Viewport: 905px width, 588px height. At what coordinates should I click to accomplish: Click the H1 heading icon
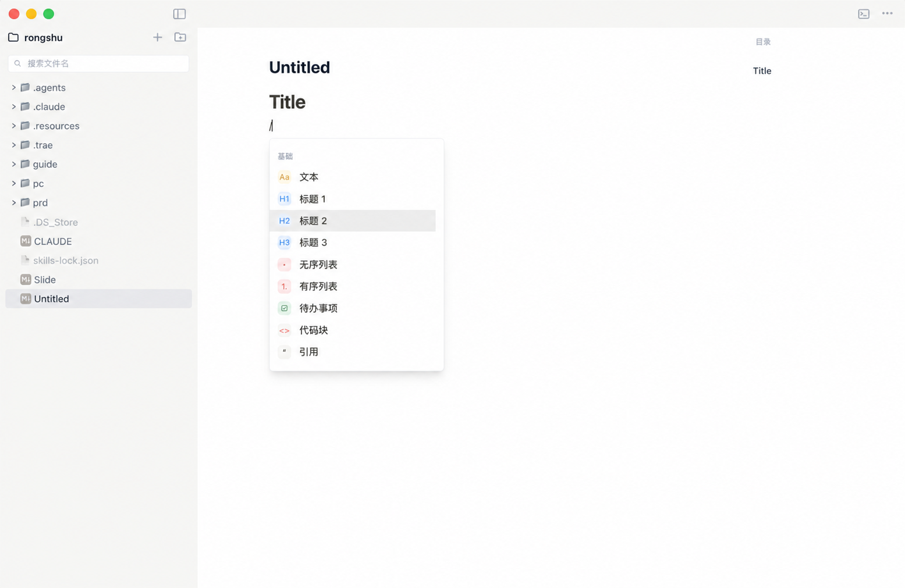click(x=284, y=199)
